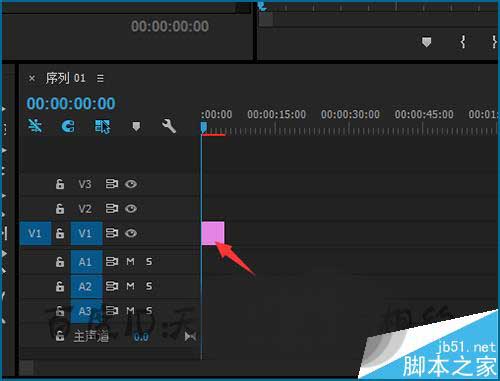Viewport: 500px width, 381px height.
Task: Click the timeline horizontal zoom scrollbar handle
Action: pos(26,368)
